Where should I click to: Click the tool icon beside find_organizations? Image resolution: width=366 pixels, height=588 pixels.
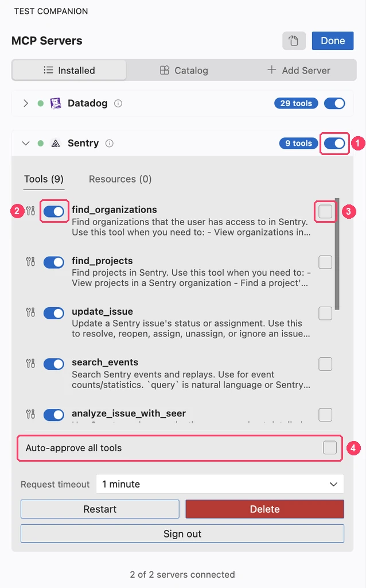point(31,211)
